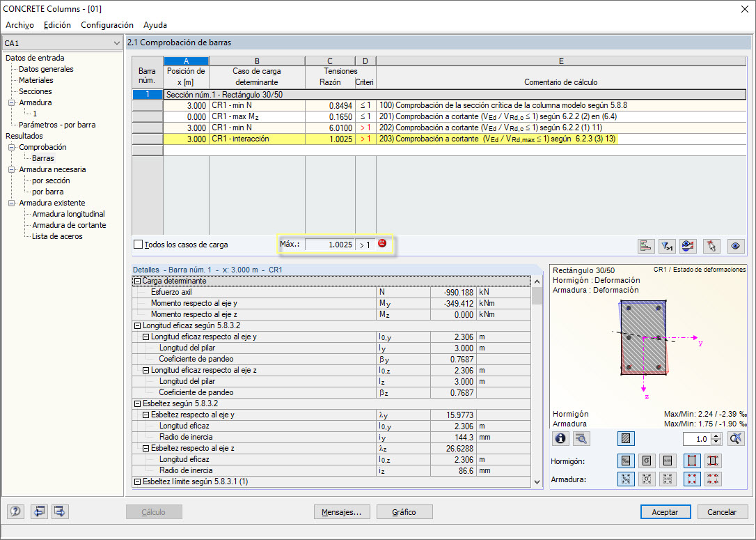Enable the filter for ratios greater than 1
The height and width of the screenshot is (540, 756).
[666, 245]
